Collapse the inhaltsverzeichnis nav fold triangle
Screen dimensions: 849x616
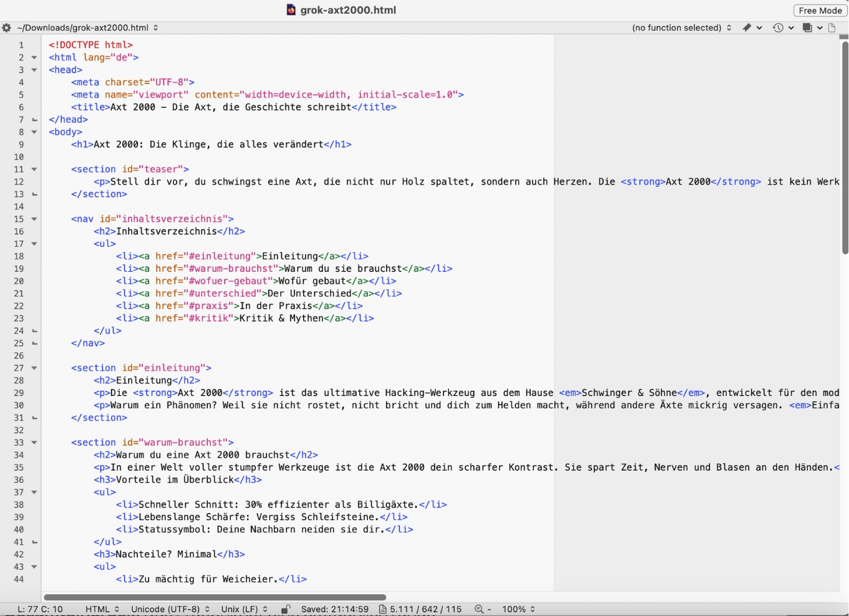(x=33, y=219)
